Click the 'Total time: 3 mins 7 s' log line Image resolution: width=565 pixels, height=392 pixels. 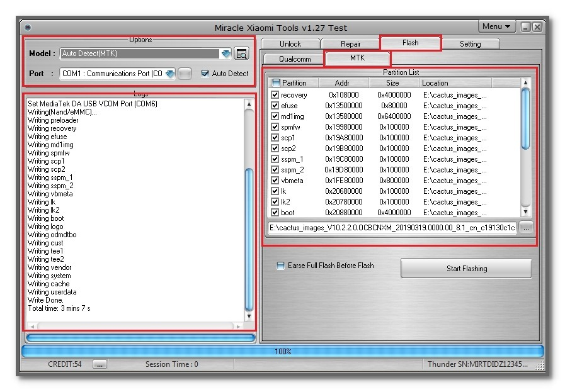(x=59, y=308)
